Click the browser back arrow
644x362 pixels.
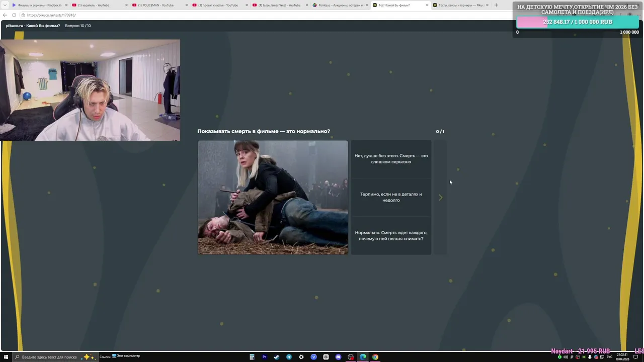click(x=5, y=15)
